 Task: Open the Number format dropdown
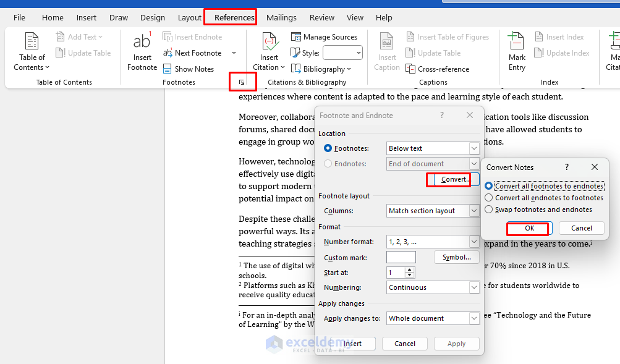[x=474, y=242]
